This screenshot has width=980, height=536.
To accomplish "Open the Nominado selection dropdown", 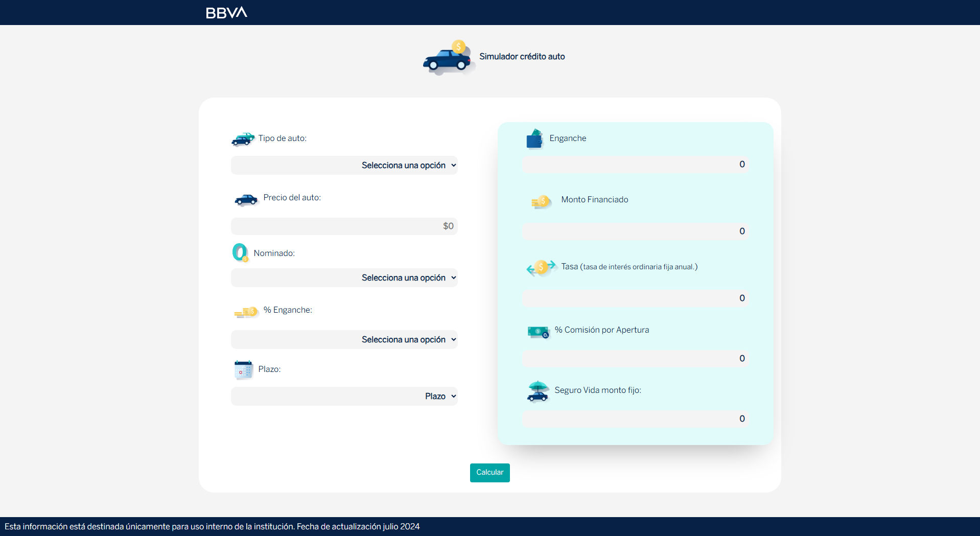I will click(x=344, y=277).
